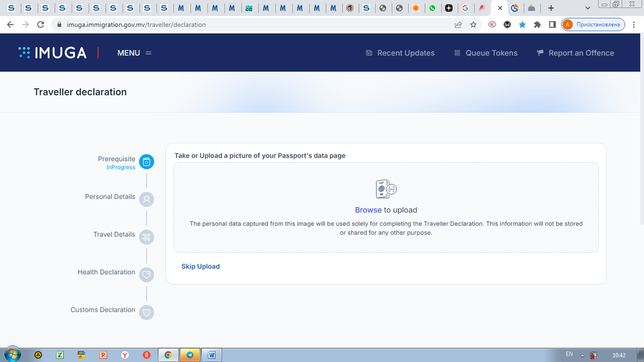This screenshot has height=362, width=644.
Task: Click the "Traveller declaration" heading
Action: [x=80, y=92]
